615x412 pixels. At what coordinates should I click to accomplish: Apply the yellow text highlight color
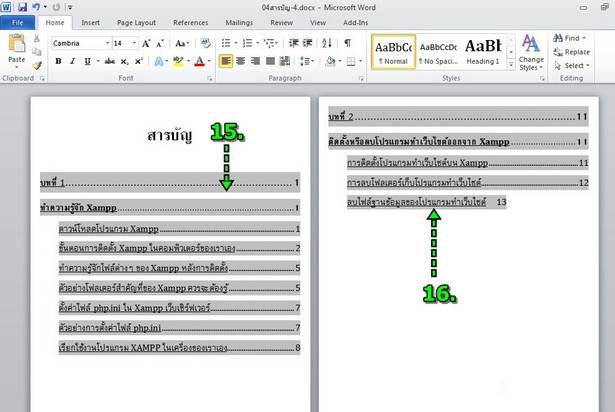(x=178, y=61)
